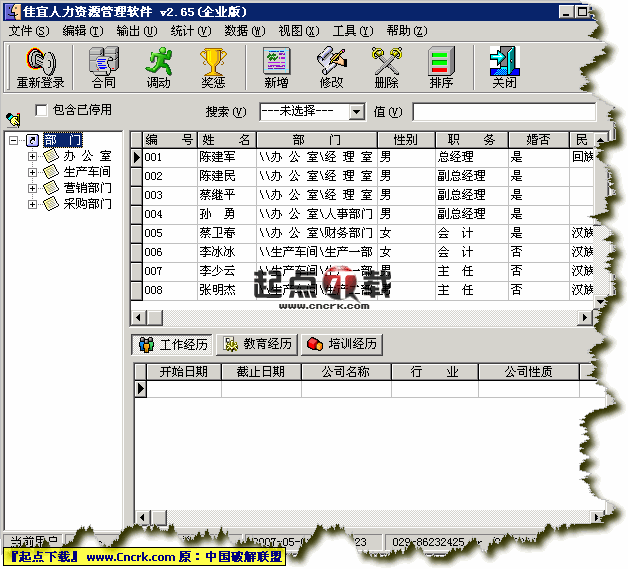Click the 部门 root node icon
Image resolution: width=628 pixels, height=569 pixels.
tap(32, 140)
